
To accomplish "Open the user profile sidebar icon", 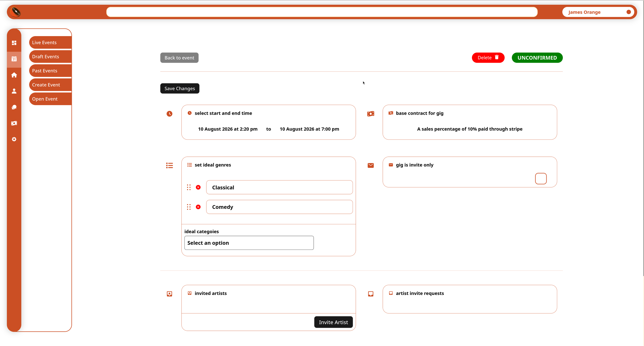I will click(x=14, y=91).
